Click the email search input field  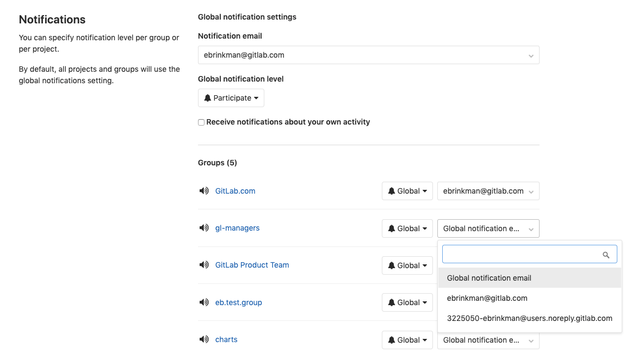click(x=522, y=254)
